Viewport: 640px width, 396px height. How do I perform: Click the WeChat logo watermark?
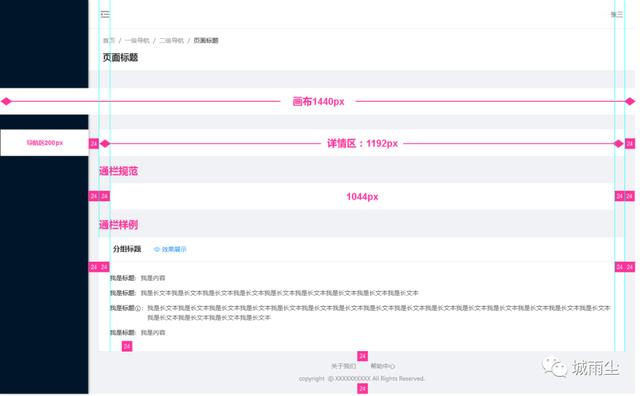[x=555, y=367]
